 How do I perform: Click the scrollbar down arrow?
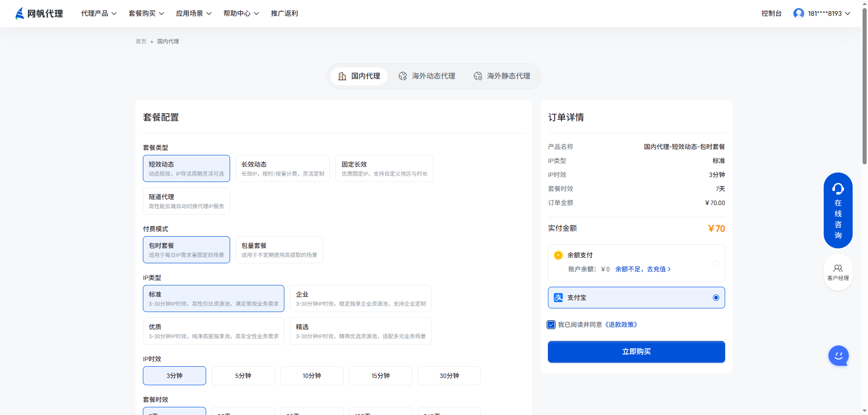pyautogui.click(x=864, y=411)
